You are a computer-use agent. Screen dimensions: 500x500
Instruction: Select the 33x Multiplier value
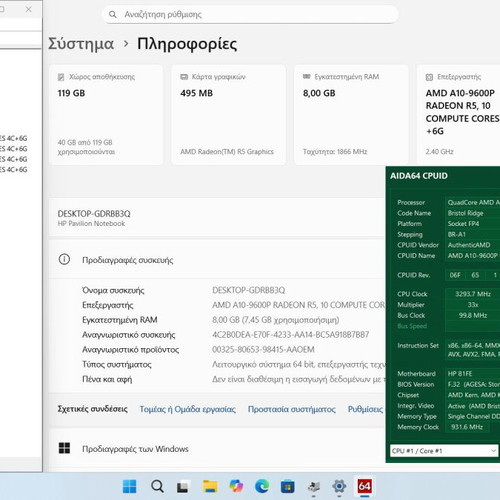473,305
